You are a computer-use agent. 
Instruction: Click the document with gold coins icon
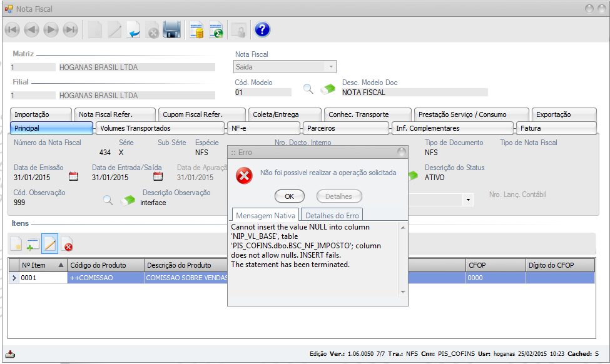pyautogui.click(x=197, y=29)
